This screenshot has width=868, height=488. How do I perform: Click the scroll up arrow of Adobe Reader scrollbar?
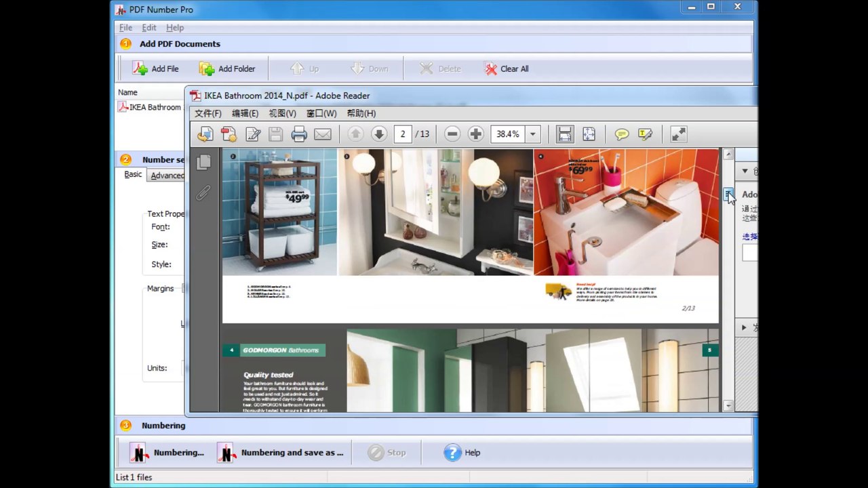click(728, 155)
